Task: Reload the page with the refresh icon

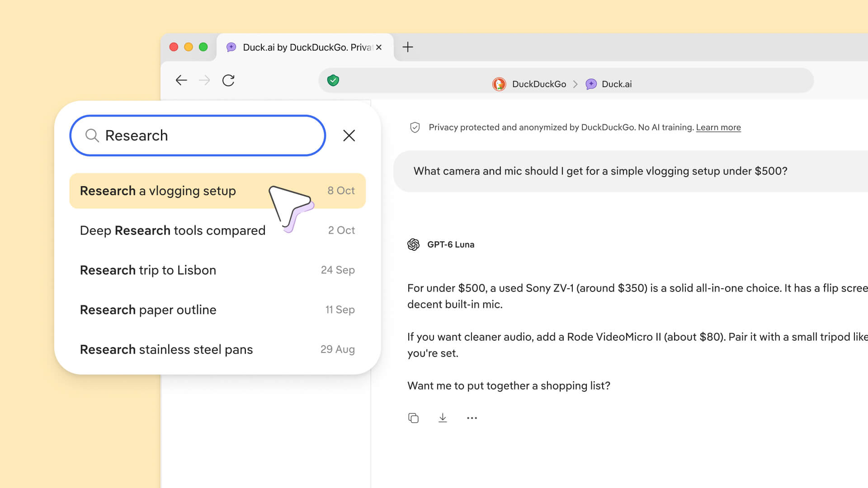Action: pyautogui.click(x=228, y=80)
